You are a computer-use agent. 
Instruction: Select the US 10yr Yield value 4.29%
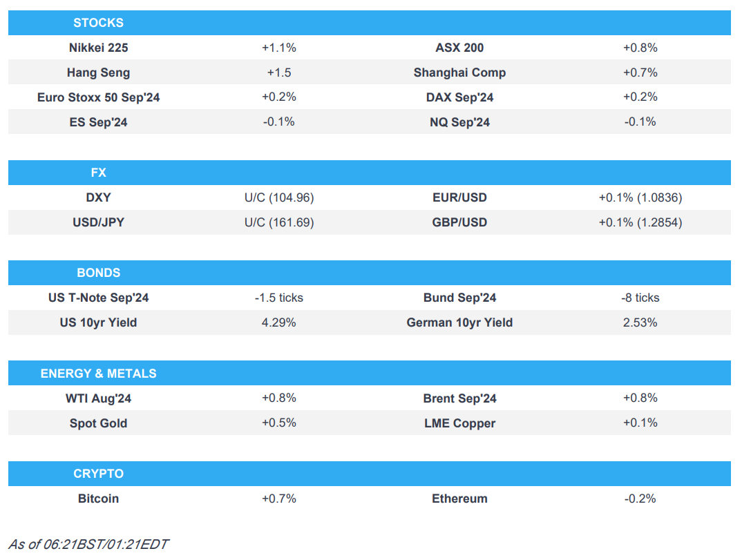(278, 322)
